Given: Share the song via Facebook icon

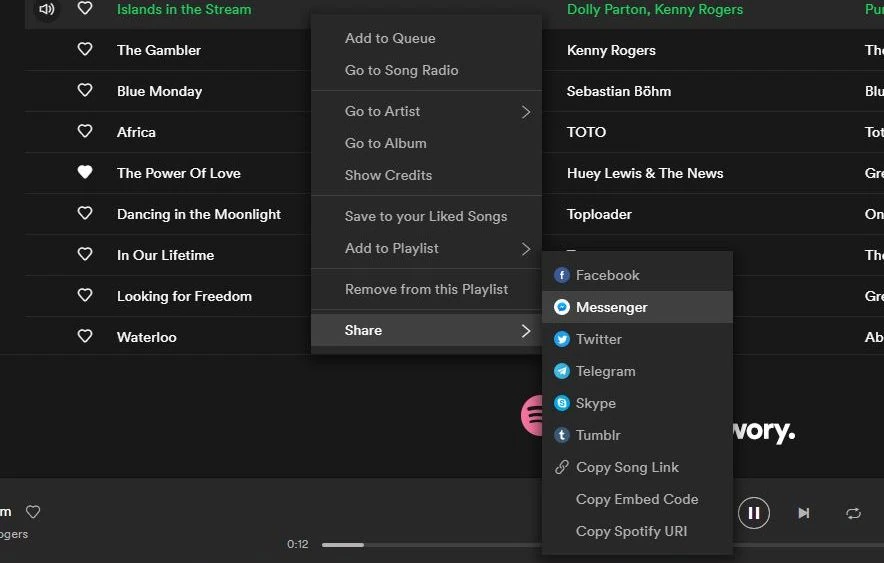Looking at the screenshot, I should pyautogui.click(x=562, y=275).
